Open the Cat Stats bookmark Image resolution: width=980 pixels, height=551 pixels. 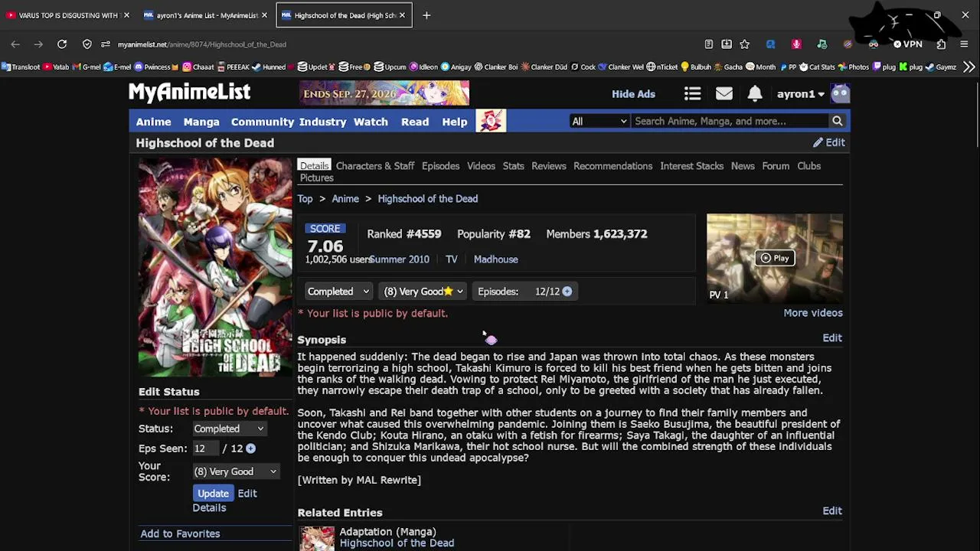point(817,67)
